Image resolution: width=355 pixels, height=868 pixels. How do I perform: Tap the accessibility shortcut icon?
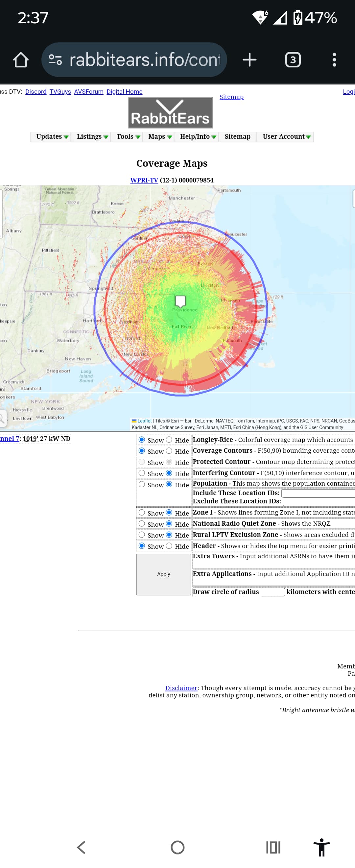click(x=321, y=847)
